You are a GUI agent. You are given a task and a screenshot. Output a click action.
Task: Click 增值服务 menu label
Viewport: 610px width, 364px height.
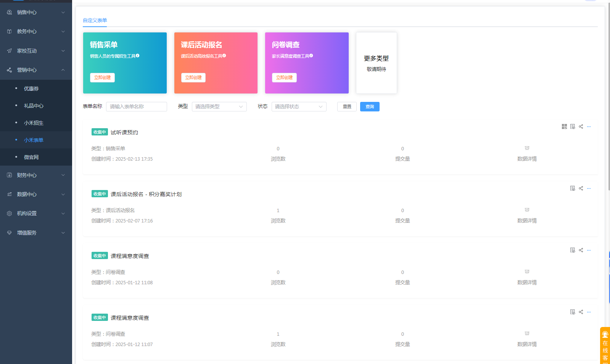pyautogui.click(x=27, y=233)
